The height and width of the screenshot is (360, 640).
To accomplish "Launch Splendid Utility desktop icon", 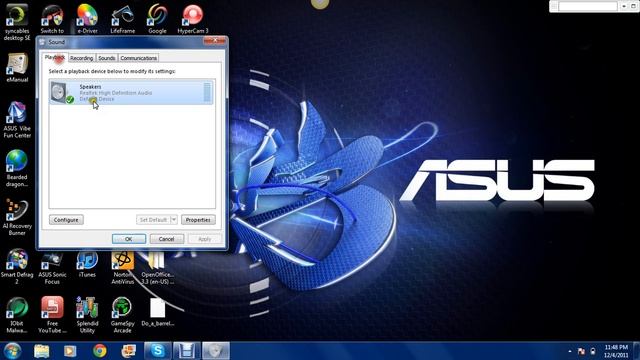I will (x=87, y=315).
